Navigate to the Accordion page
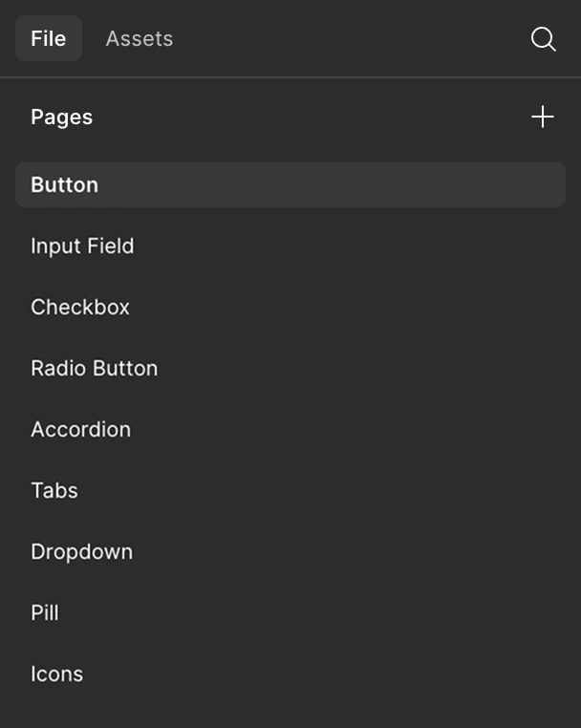581x728 pixels. [x=80, y=429]
